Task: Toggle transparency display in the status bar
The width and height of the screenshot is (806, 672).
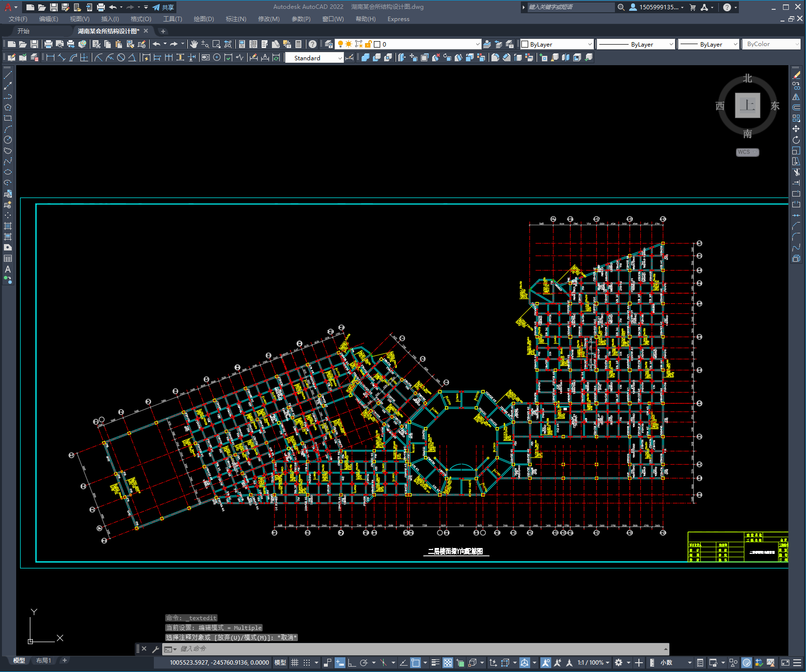Action: 448,663
